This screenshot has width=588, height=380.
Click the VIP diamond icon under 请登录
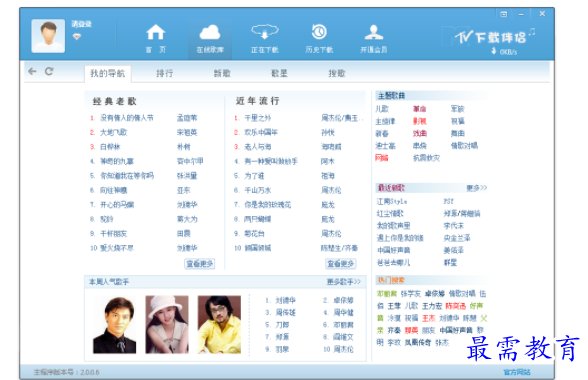[76, 37]
